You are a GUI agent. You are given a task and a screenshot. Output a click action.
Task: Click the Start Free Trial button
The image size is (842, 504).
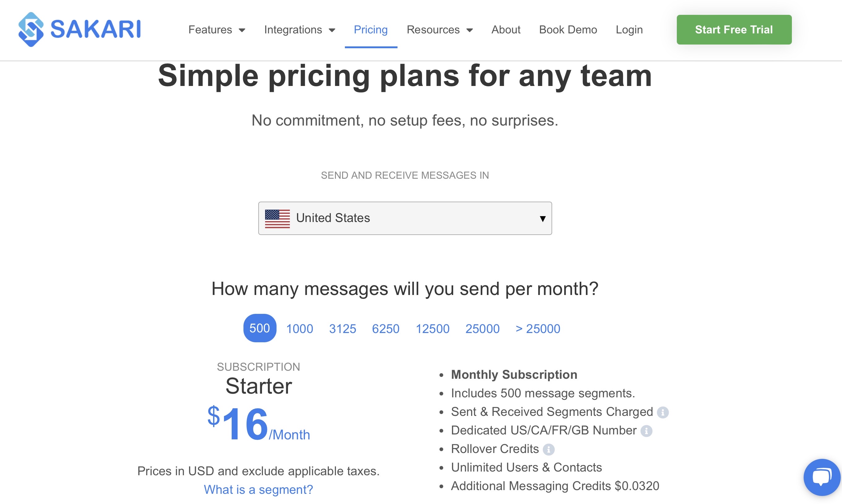point(734,30)
